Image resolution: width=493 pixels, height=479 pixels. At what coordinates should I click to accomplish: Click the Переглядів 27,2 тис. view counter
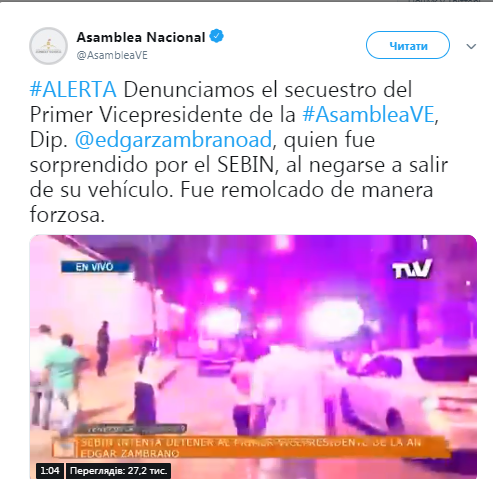tap(118, 470)
